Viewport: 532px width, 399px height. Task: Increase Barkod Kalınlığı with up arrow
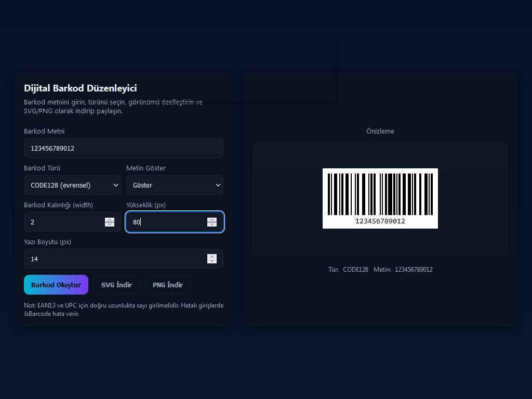pos(110,219)
